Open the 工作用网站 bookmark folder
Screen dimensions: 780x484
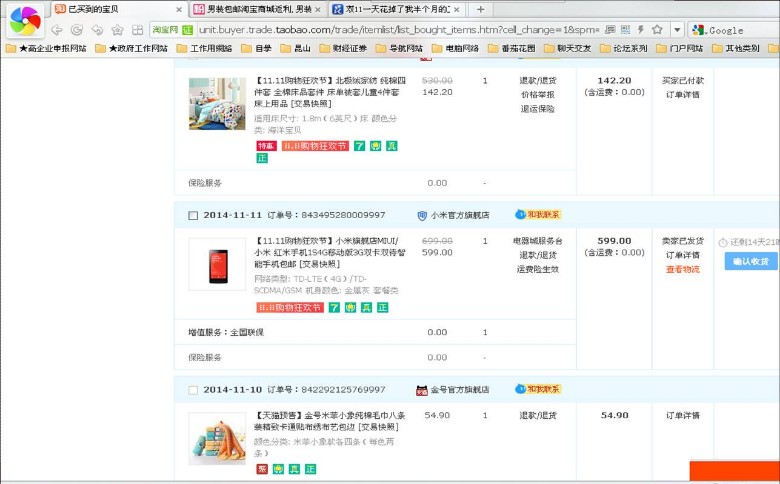pos(204,48)
